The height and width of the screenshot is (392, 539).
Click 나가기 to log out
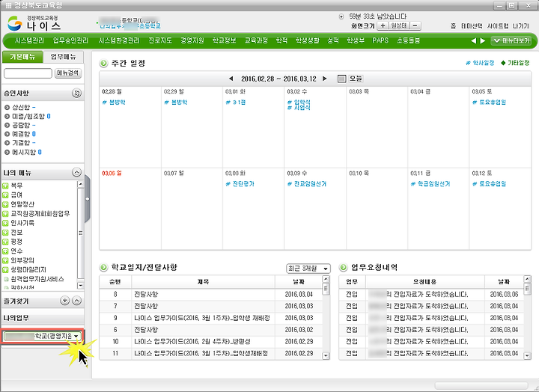[521, 25]
